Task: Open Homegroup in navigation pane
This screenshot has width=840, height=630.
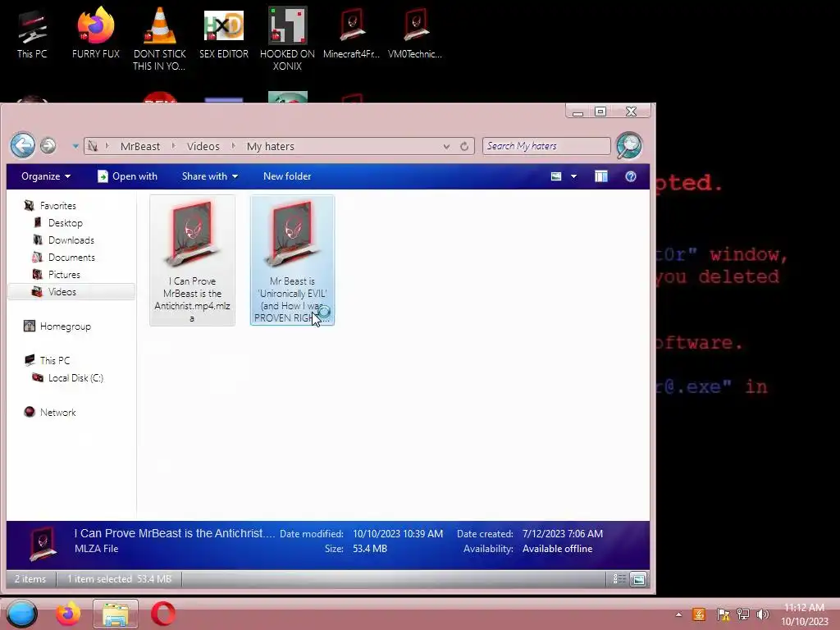Action: point(57,326)
